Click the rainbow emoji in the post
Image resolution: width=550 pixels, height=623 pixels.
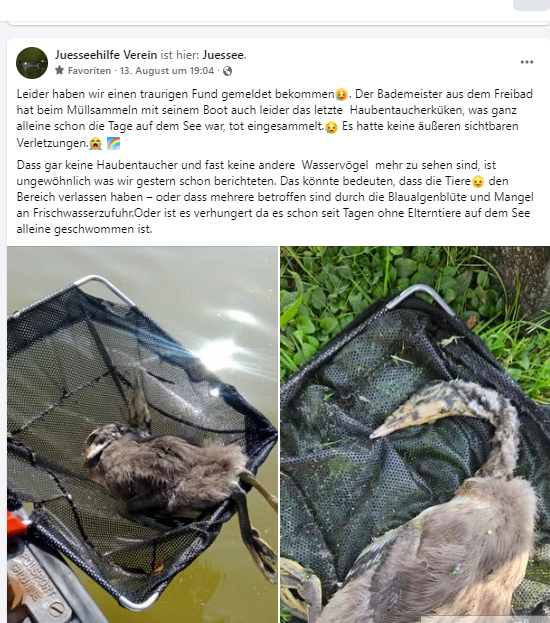tap(113, 143)
